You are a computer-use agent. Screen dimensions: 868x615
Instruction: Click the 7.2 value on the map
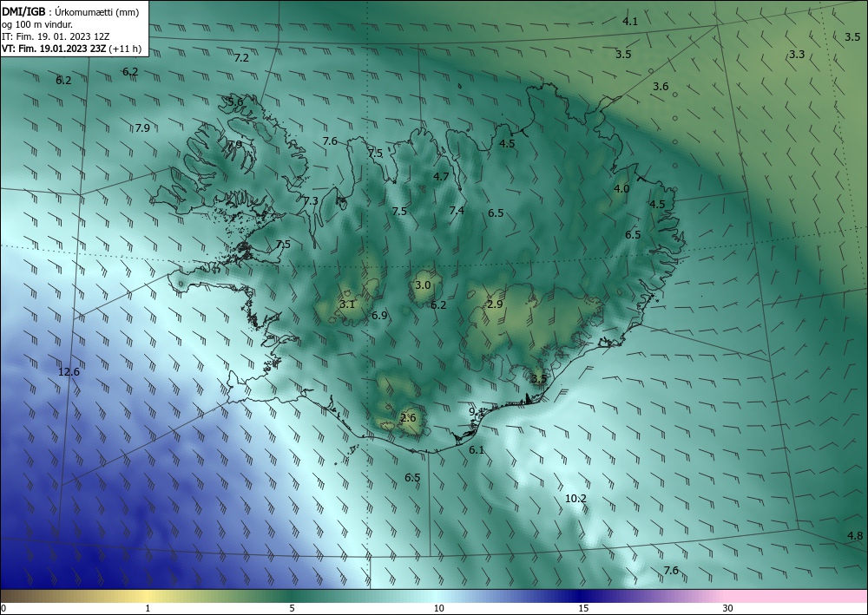pos(241,57)
